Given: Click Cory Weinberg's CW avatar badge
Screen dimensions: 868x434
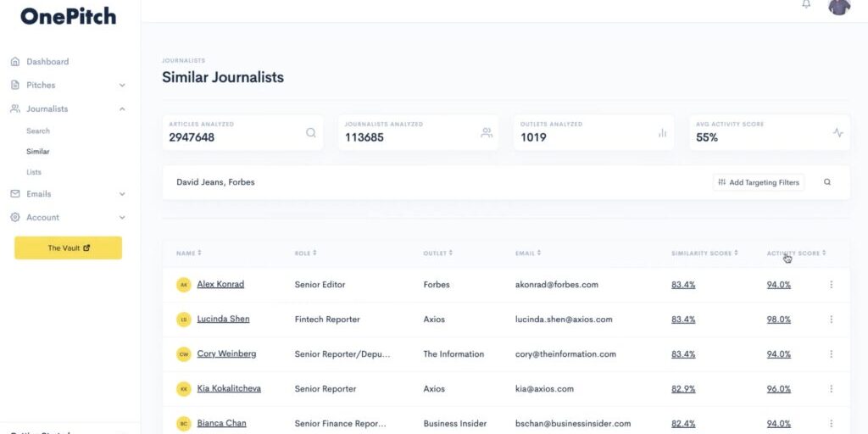Looking at the screenshot, I should (x=184, y=354).
